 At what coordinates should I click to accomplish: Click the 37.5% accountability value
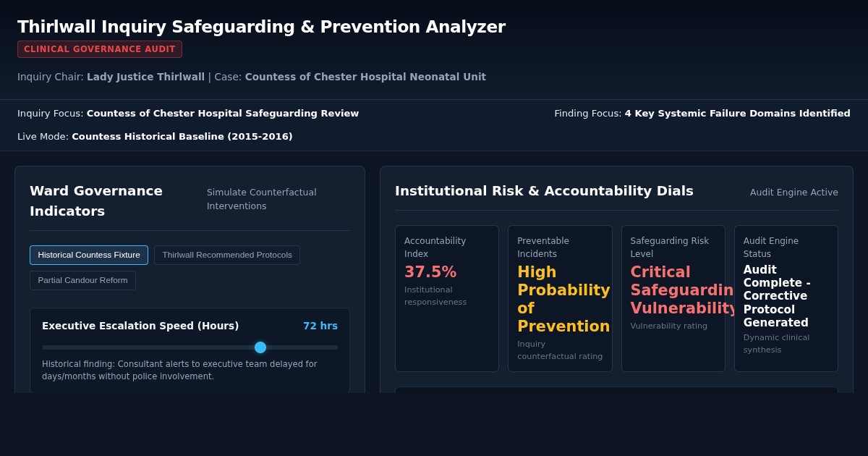tap(430, 272)
